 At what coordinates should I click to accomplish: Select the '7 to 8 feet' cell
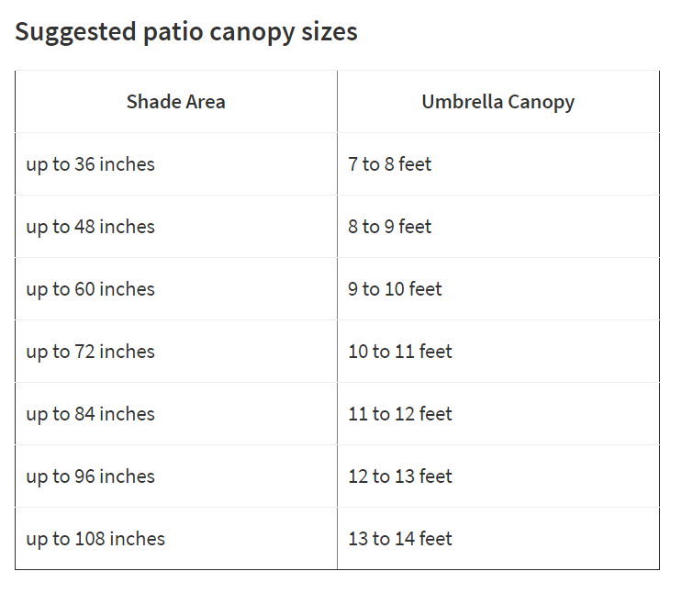click(390, 164)
